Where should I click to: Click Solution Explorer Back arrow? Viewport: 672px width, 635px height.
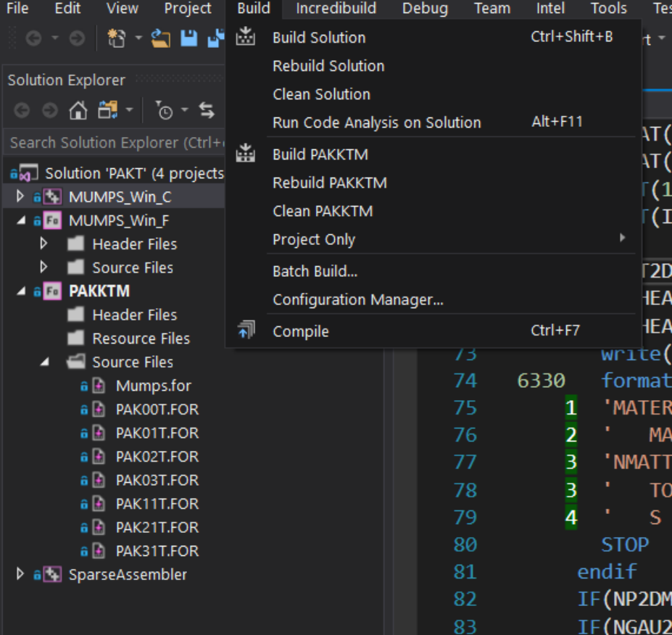[x=22, y=111]
